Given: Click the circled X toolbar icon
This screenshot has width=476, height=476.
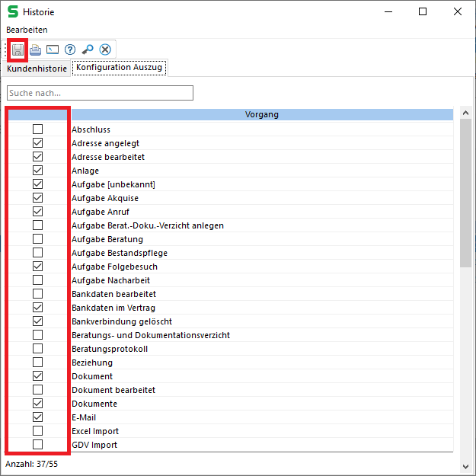Looking at the screenshot, I should [105, 50].
